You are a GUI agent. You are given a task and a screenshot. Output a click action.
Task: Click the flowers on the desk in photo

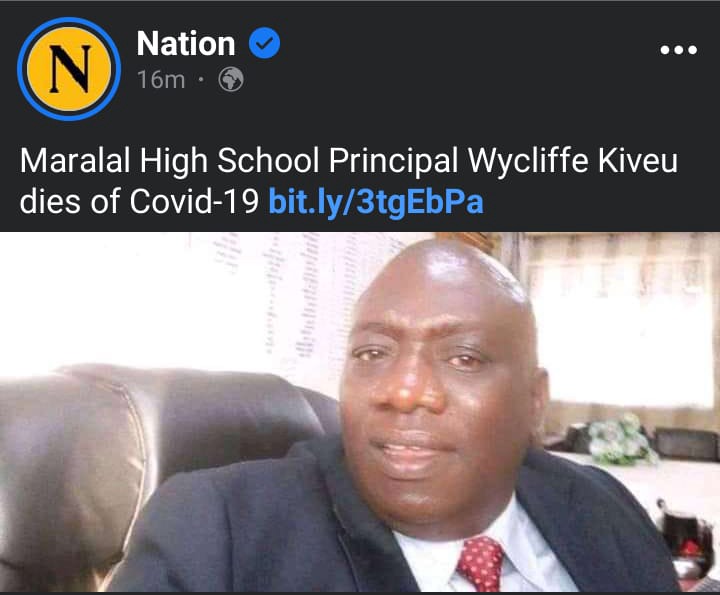[x=620, y=438]
